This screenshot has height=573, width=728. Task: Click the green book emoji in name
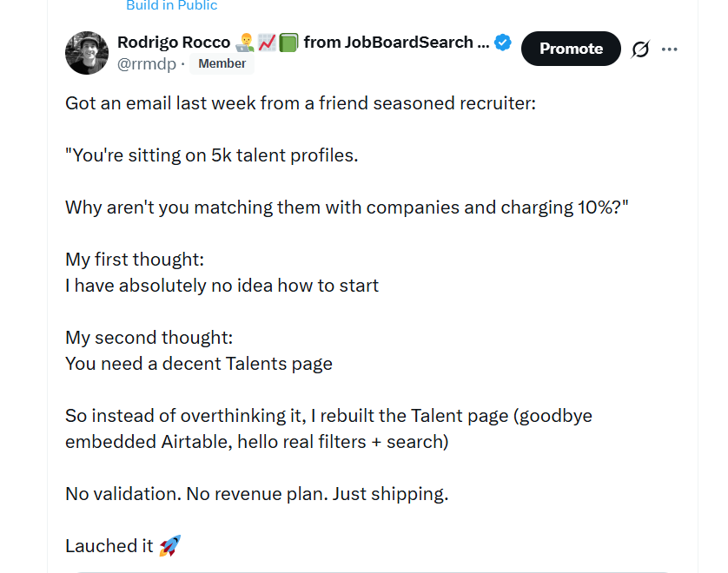coord(288,43)
